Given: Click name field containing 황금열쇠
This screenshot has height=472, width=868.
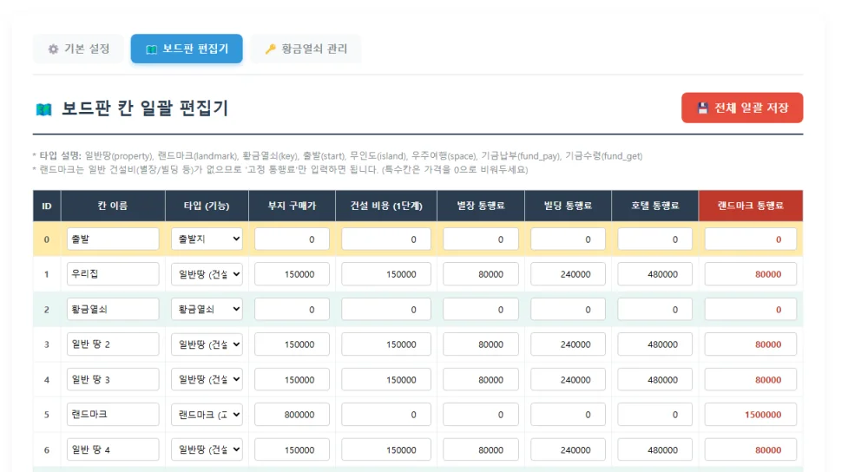Looking at the screenshot, I should (x=113, y=310).
